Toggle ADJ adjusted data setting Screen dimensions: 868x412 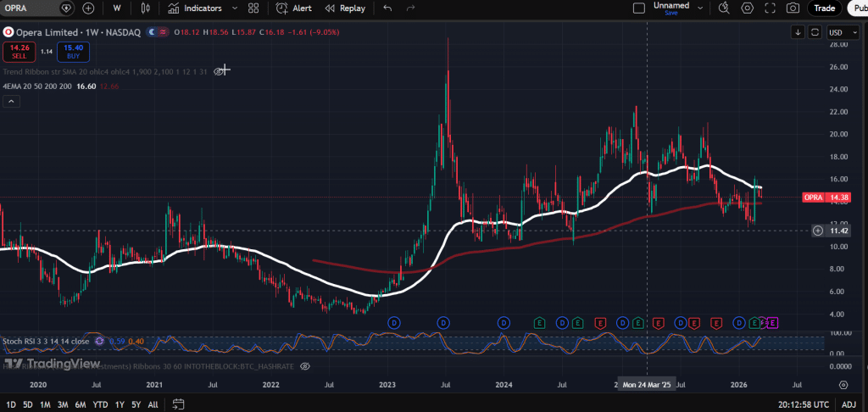point(848,404)
